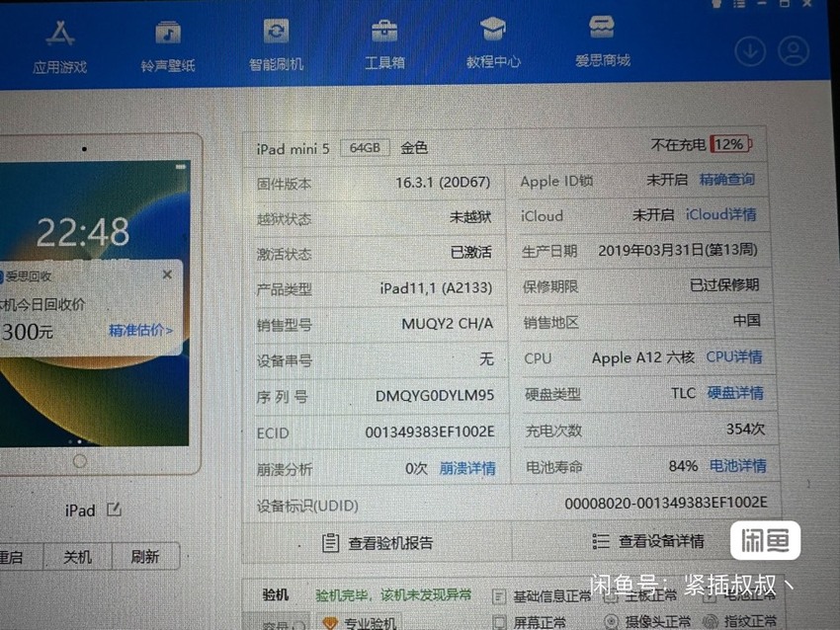Click the 中国 sales region value
Image resolution: width=840 pixels, height=630 pixels.
[747, 321]
